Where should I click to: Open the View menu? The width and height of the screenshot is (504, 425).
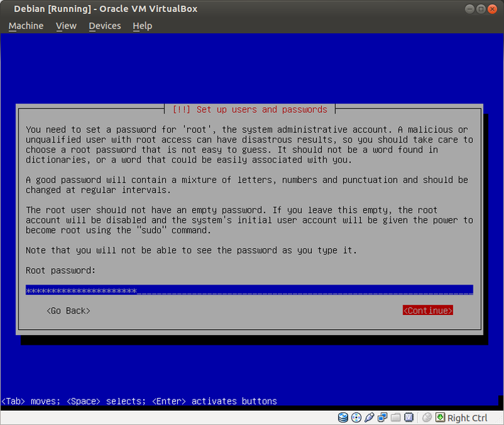[x=66, y=26]
